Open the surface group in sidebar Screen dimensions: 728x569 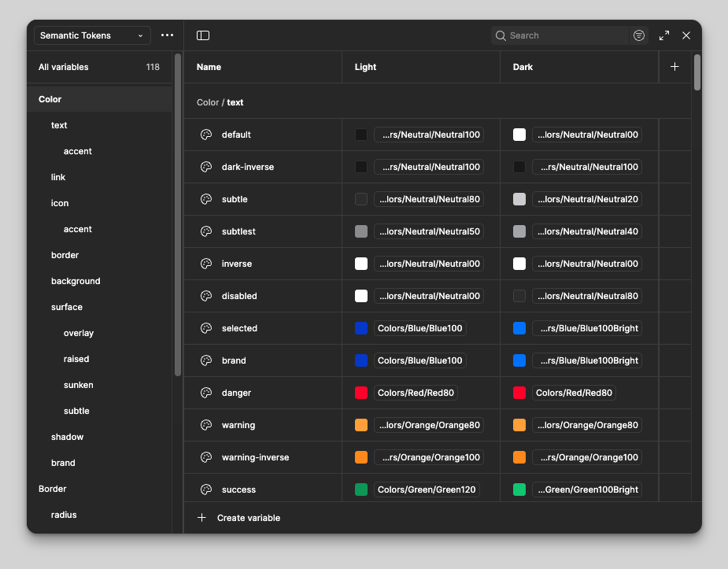point(67,307)
